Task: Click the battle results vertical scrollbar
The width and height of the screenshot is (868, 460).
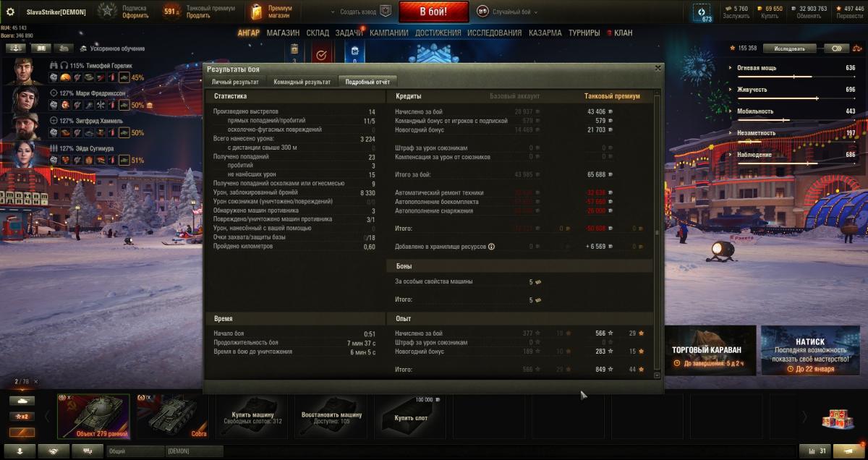Action: pos(657,233)
